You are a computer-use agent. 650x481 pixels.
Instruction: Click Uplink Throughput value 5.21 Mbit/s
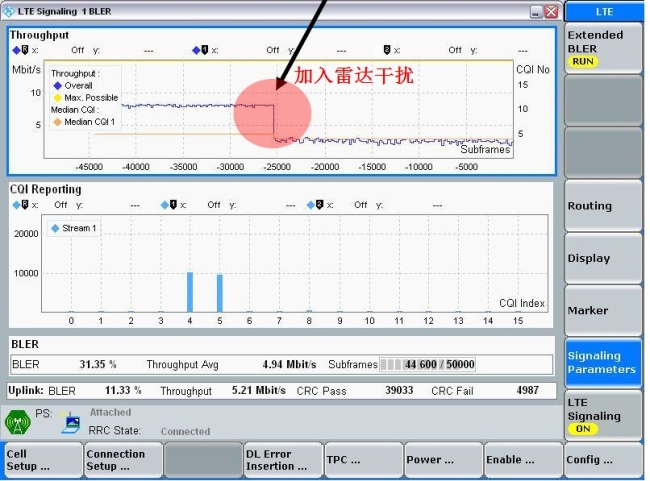pos(259,391)
